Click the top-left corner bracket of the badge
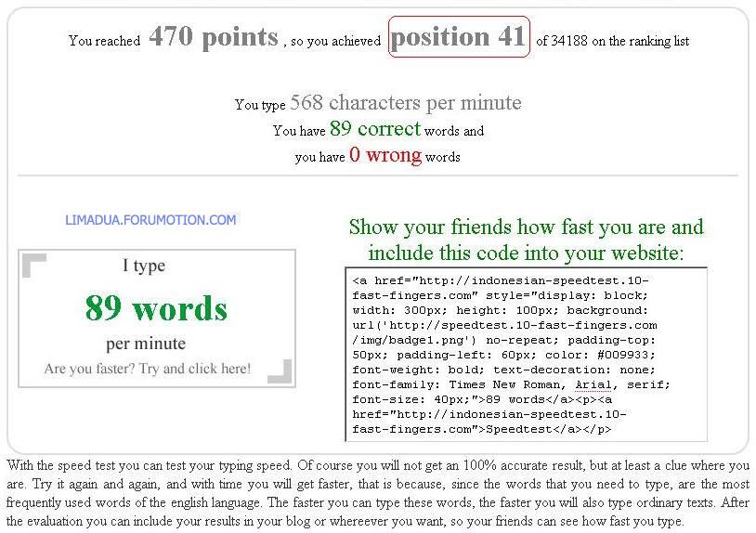This screenshot has height=533, width=756. (33, 266)
